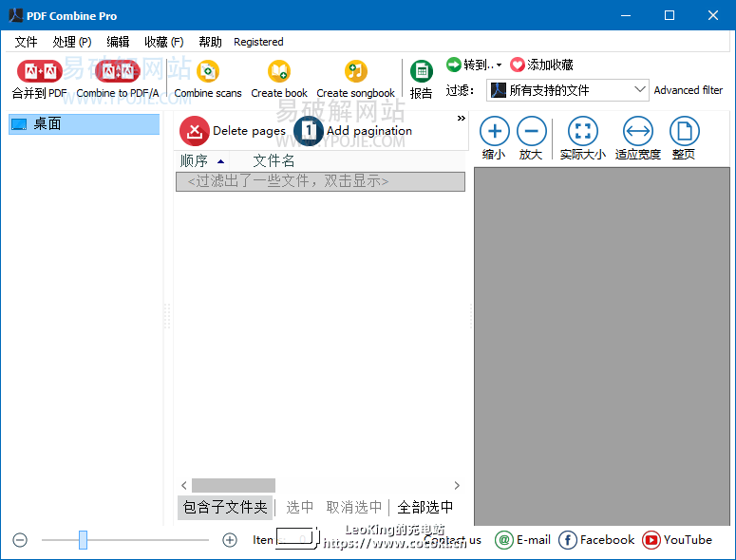This screenshot has height=560, width=736.
Task: Open the 处理 (P) menu
Action: [72, 42]
